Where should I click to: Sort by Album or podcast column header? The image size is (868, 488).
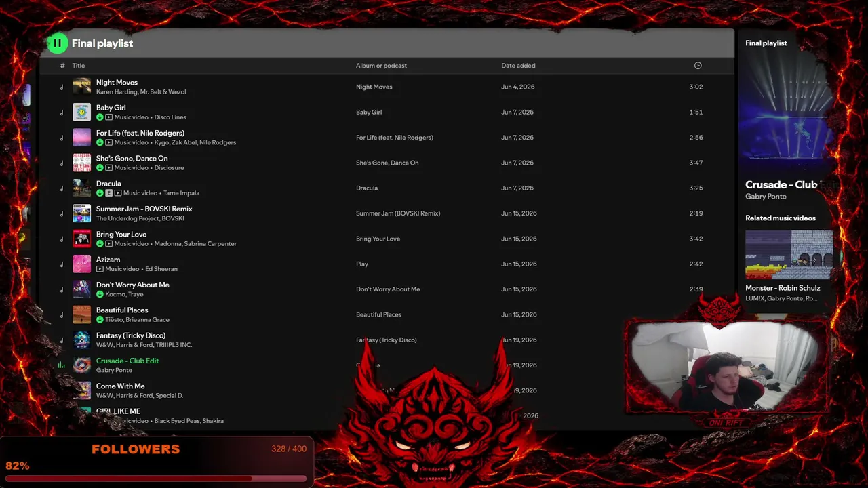381,66
